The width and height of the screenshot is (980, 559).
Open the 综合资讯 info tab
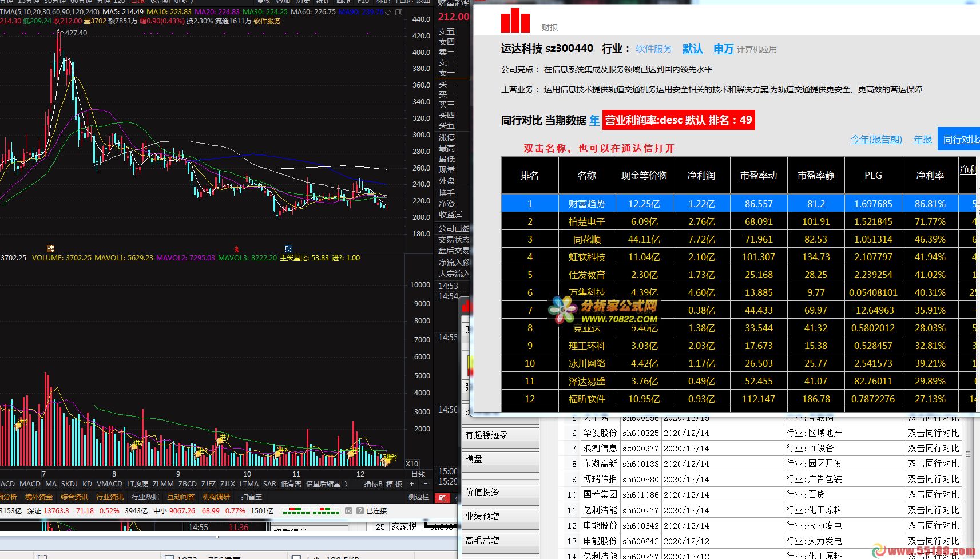coord(74,497)
